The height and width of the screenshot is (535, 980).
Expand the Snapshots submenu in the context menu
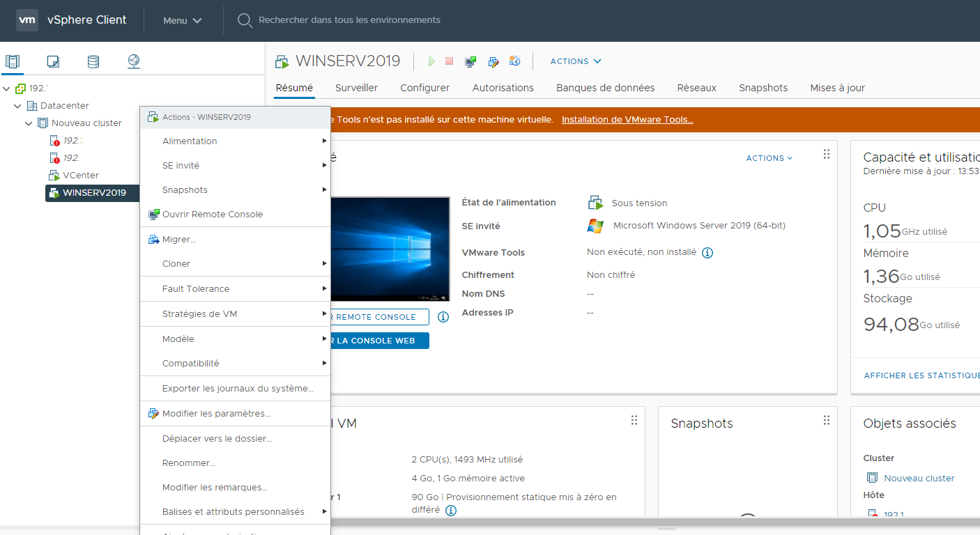(x=235, y=190)
